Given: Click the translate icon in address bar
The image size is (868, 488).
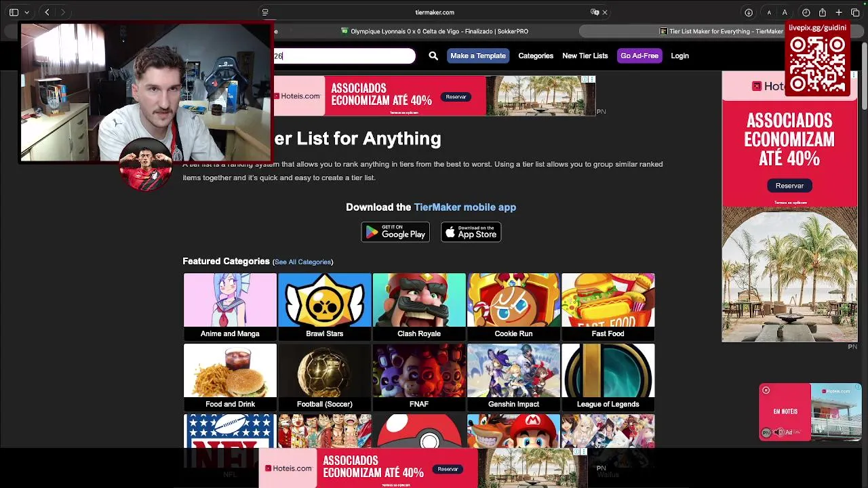Looking at the screenshot, I should tap(594, 12).
